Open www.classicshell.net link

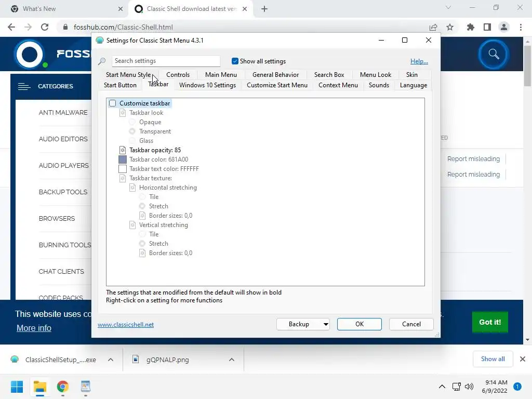[x=126, y=325]
